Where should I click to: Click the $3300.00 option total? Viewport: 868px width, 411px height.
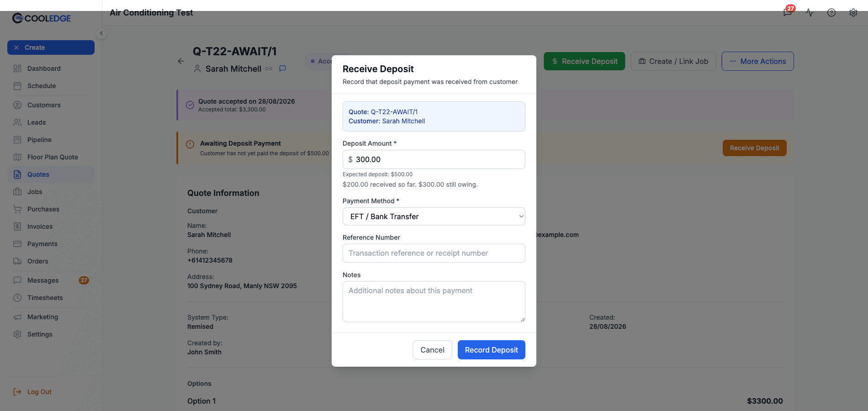pos(765,401)
